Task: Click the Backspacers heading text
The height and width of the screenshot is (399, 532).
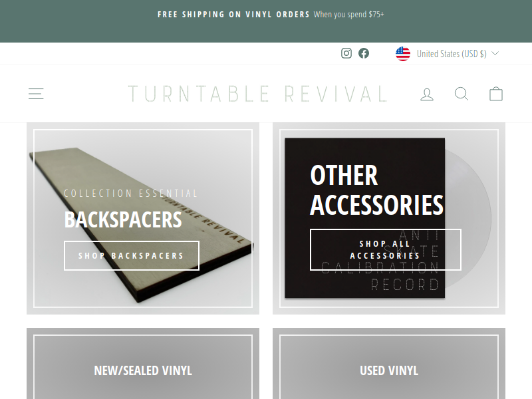Action: (x=123, y=219)
